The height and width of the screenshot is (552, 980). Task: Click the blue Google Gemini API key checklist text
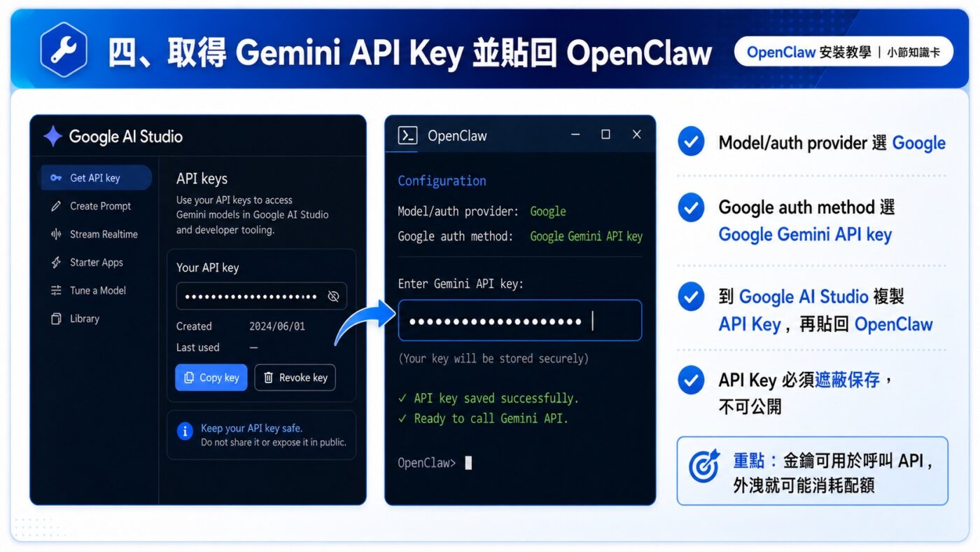pos(805,235)
